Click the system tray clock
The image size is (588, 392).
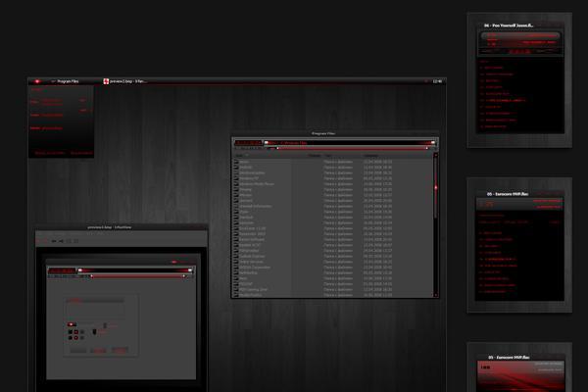437,80
